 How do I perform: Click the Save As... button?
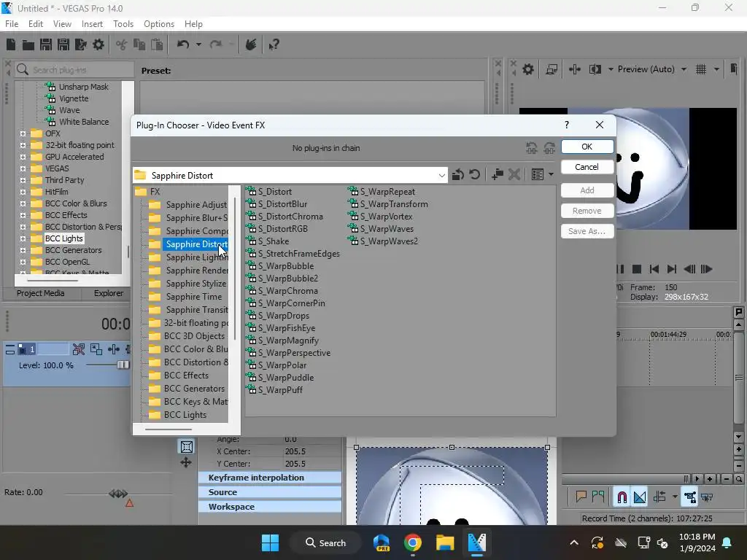click(x=587, y=231)
